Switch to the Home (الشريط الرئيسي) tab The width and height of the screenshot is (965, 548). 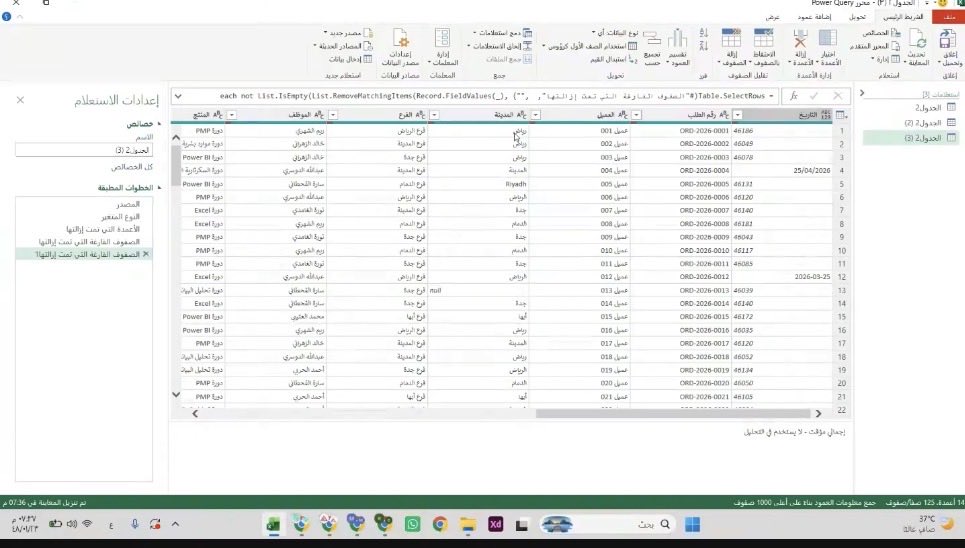pyautogui.click(x=903, y=17)
